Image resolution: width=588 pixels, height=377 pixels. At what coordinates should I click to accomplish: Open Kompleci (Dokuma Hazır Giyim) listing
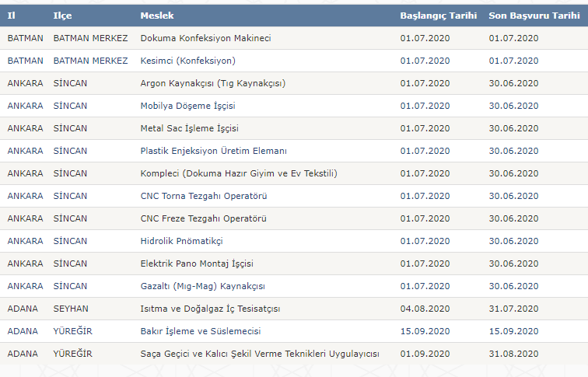click(238, 173)
